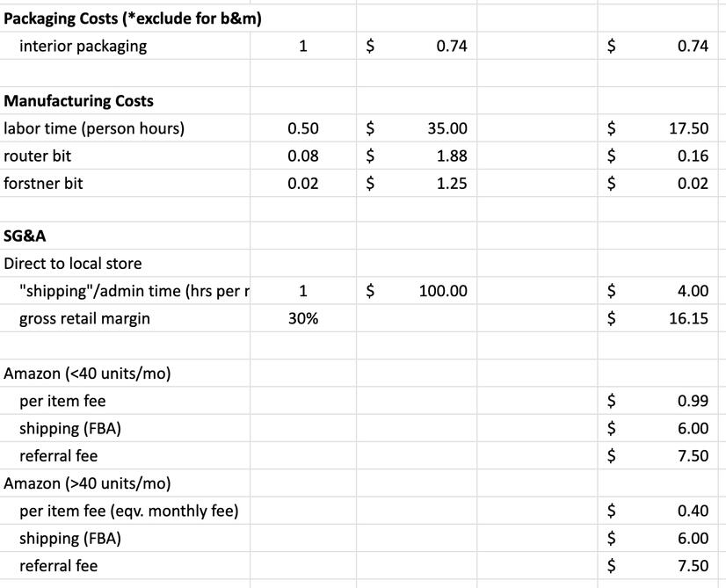Screen dimensions: 726x588
Task: Select the 0.08 router bit quantity cell
Action: pos(303,156)
